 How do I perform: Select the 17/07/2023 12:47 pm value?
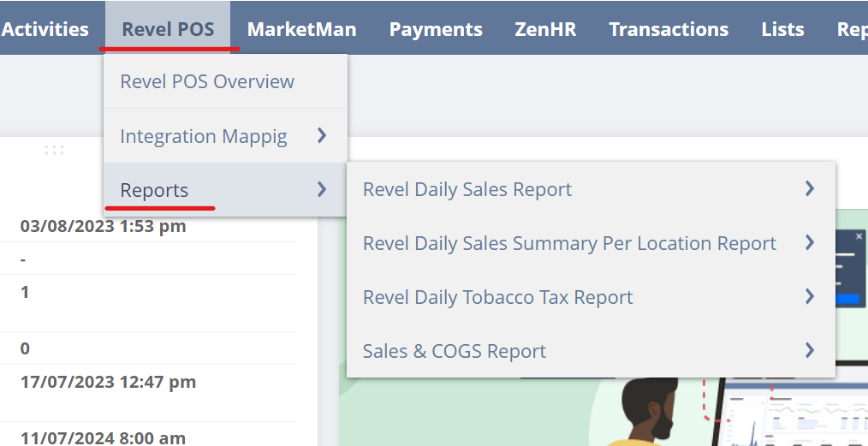pyautogui.click(x=109, y=382)
